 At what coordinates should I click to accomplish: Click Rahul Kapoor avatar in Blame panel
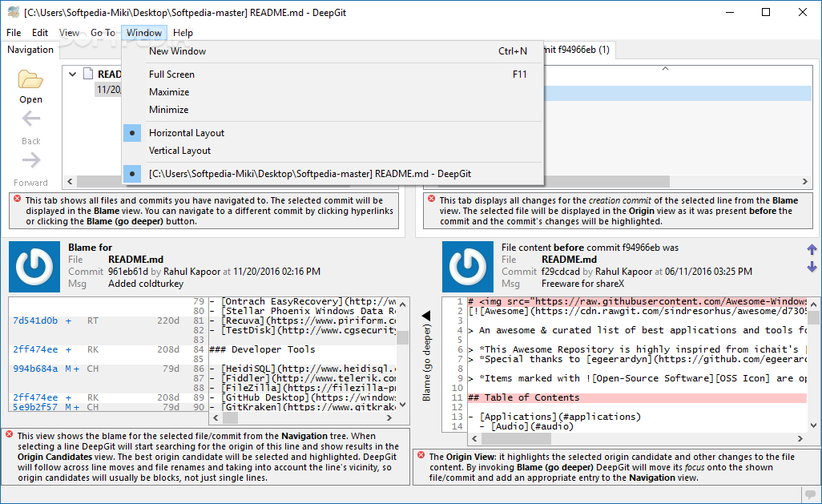[x=34, y=266]
